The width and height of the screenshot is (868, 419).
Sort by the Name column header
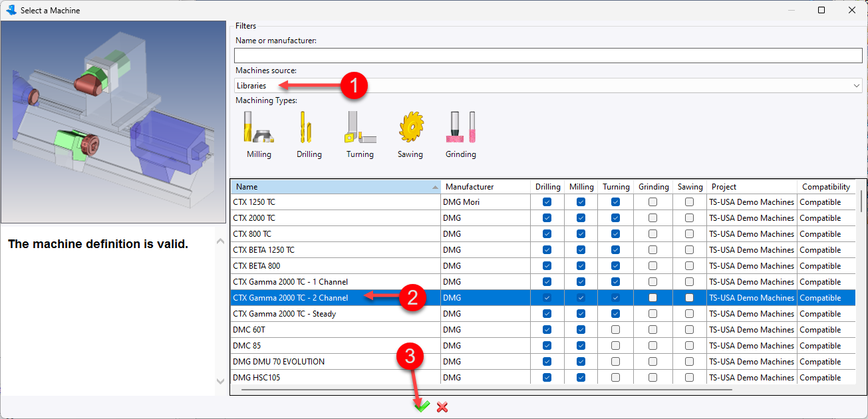tap(335, 187)
